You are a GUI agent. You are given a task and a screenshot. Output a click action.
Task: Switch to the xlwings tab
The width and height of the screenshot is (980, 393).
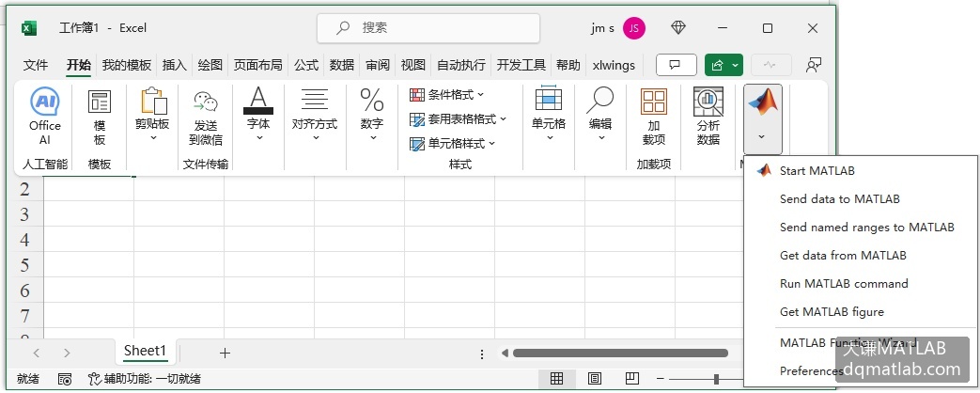click(x=614, y=65)
